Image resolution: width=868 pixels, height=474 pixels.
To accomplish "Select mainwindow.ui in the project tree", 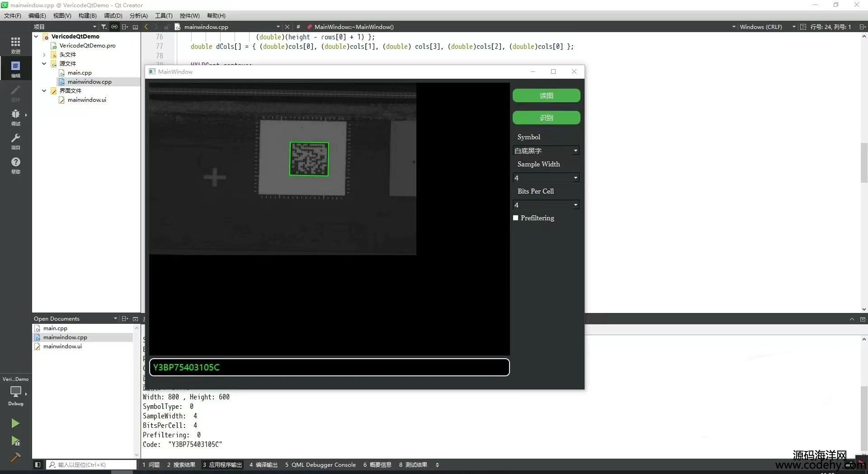I will tap(87, 100).
